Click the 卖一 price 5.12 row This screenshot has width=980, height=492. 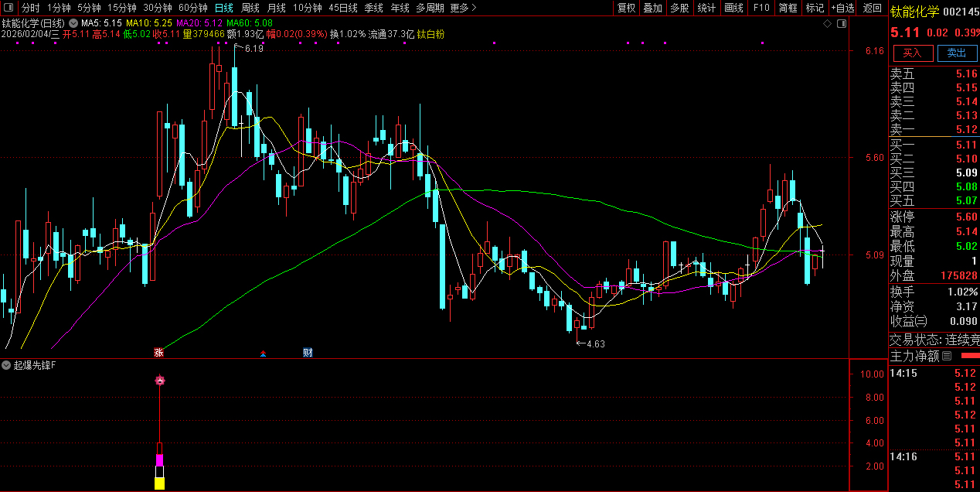point(934,129)
